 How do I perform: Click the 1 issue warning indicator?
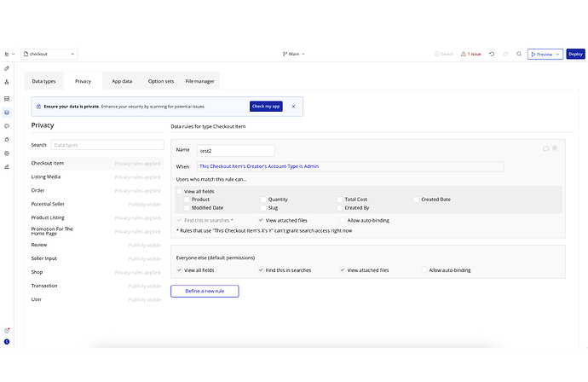[x=471, y=54]
